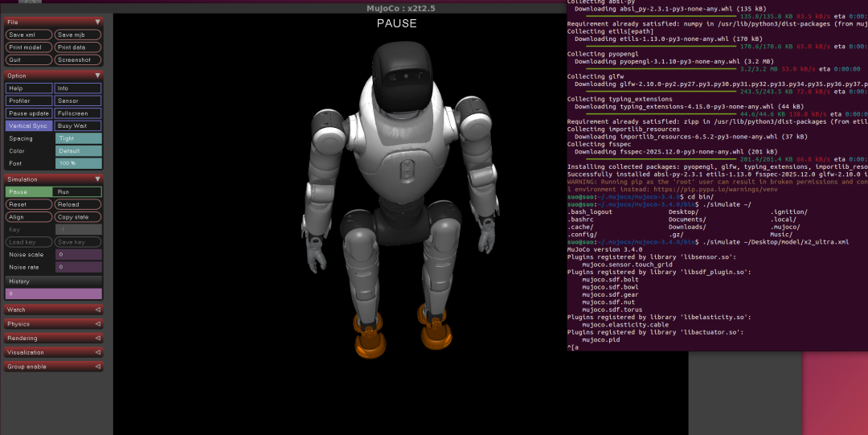The width and height of the screenshot is (868, 435).
Task: Expand the Group enable section
Action: click(x=54, y=367)
